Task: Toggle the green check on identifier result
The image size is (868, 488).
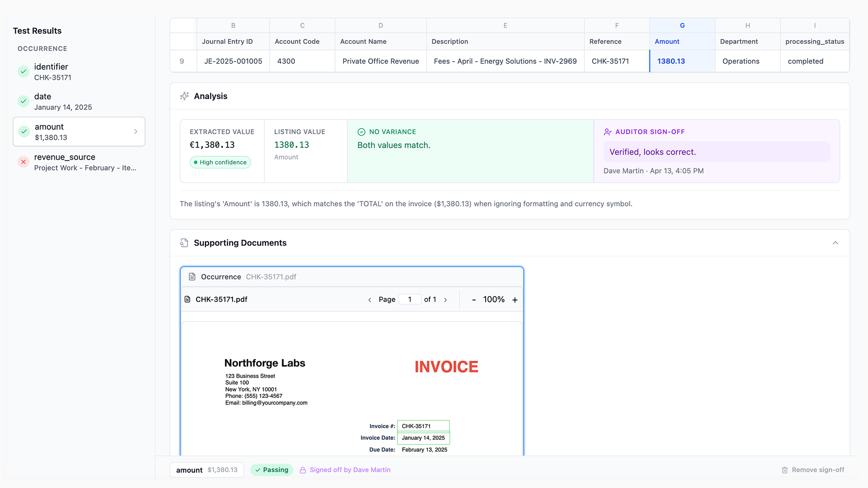Action: (23, 71)
